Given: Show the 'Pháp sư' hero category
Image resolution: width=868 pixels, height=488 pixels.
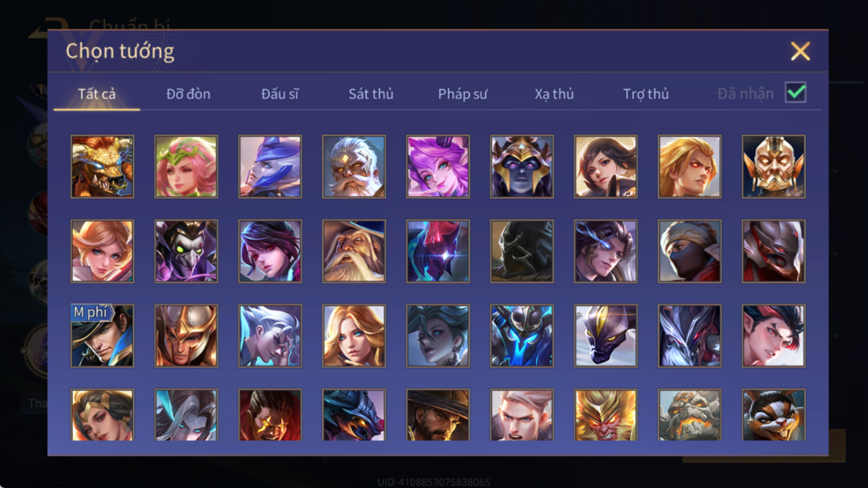Looking at the screenshot, I should click(462, 94).
